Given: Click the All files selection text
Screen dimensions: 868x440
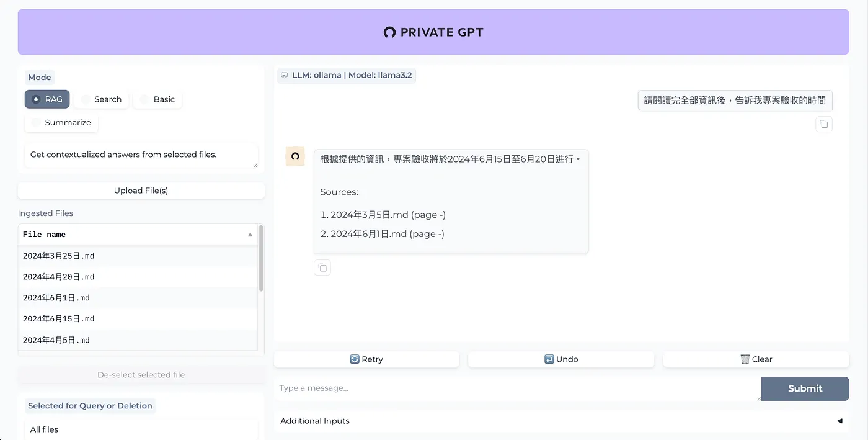Looking at the screenshot, I should coord(44,429).
